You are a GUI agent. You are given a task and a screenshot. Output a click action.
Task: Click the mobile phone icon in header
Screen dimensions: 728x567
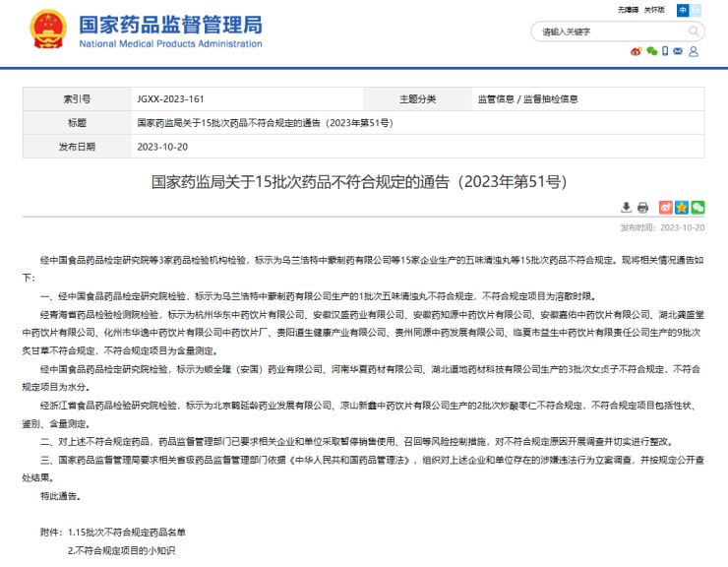(x=666, y=51)
